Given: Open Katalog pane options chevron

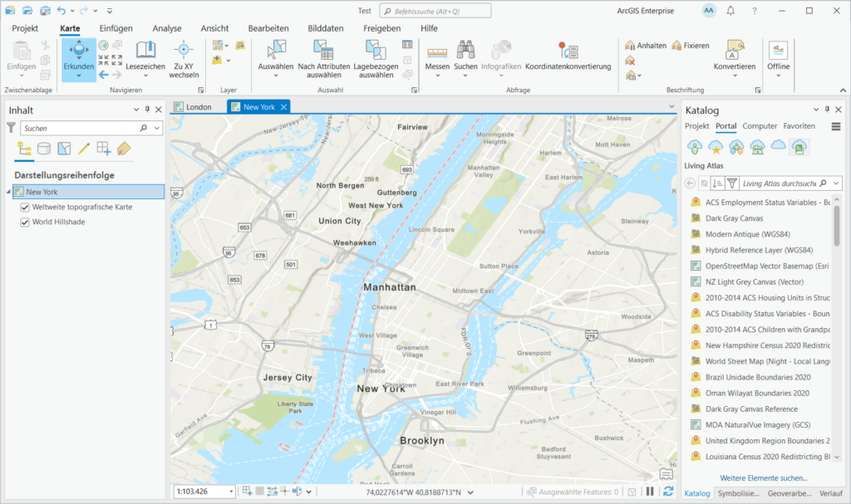Looking at the screenshot, I should (816, 110).
